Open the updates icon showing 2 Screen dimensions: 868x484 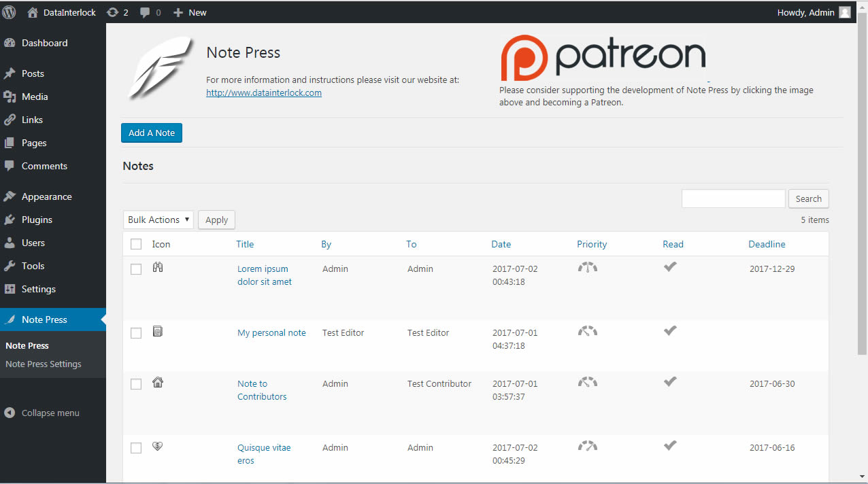tap(112, 12)
